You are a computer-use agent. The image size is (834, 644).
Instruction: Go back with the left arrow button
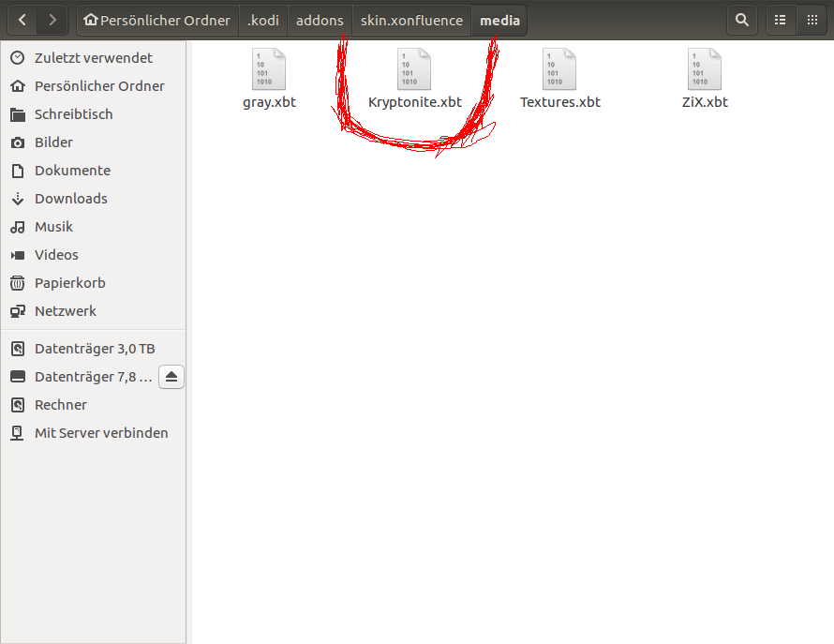pyautogui.click(x=22, y=21)
